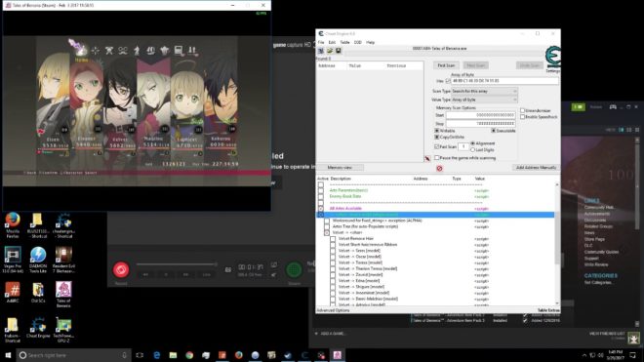The height and width of the screenshot is (362, 644).
Task: Click the save floppy icon in Cheat Engine
Action: point(338,51)
